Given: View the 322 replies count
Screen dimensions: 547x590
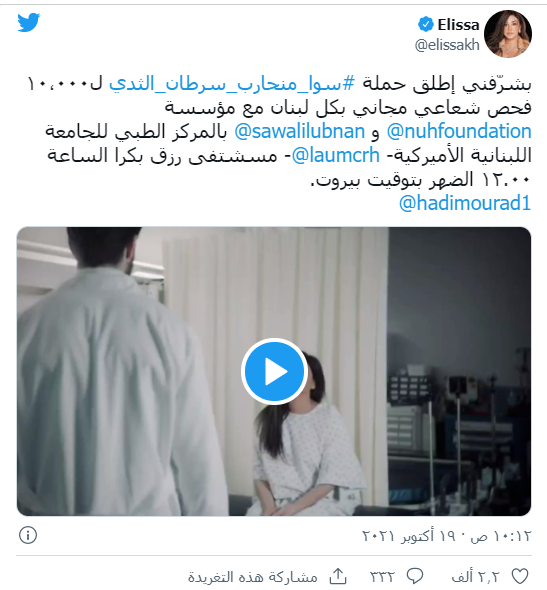Looking at the screenshot, I should pos(382,576).
